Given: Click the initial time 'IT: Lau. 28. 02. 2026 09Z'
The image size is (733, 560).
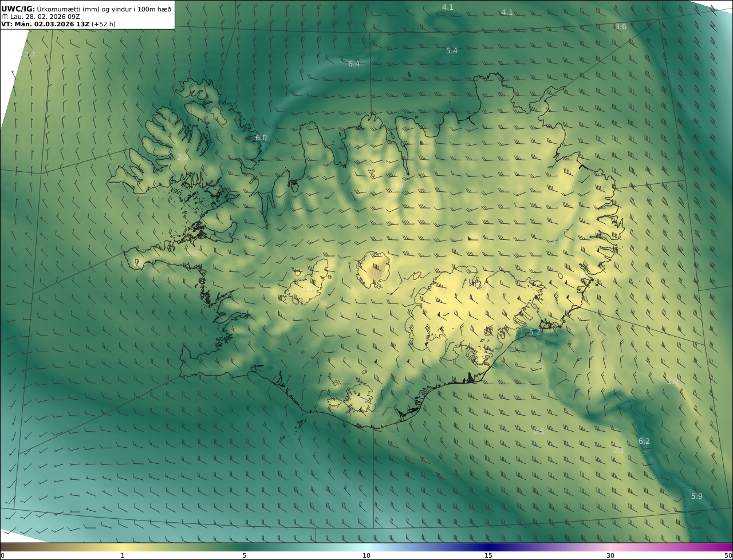Looking at the screenshot, I should 41,17.
